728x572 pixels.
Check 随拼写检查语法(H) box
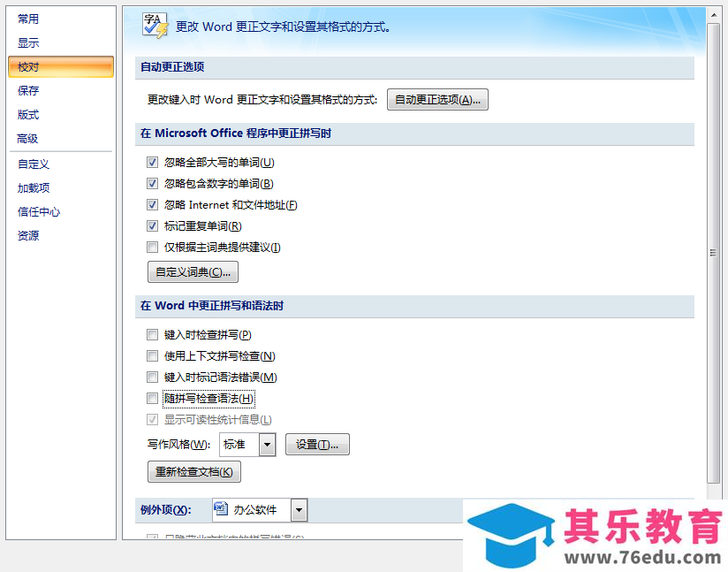tap(152, 398)
